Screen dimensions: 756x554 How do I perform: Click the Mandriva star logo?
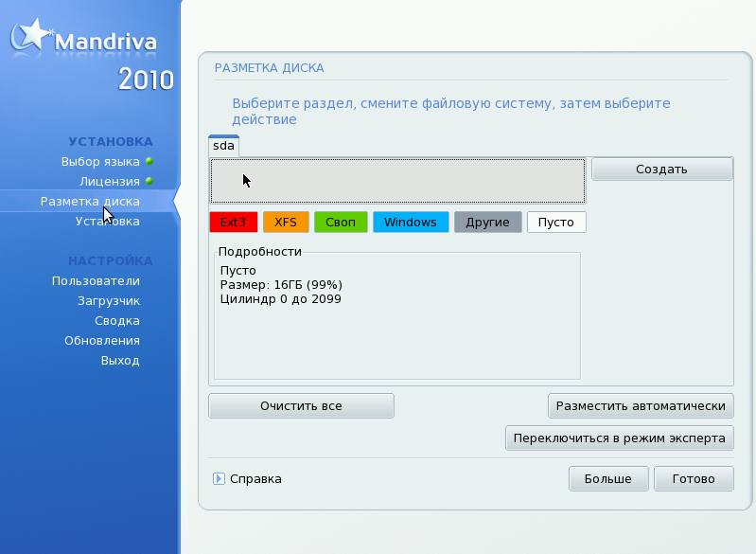[x=31, y=35]
